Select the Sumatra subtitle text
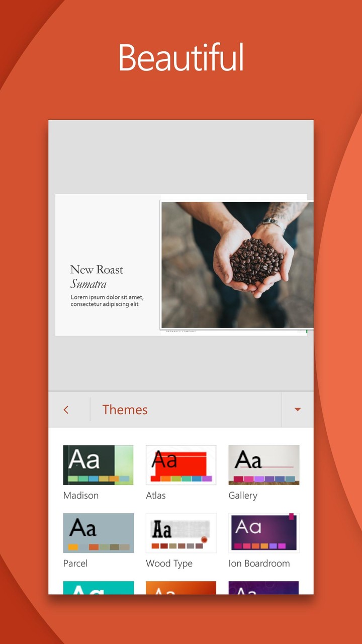This screenshot has width=362, height=644. (88, 284)
